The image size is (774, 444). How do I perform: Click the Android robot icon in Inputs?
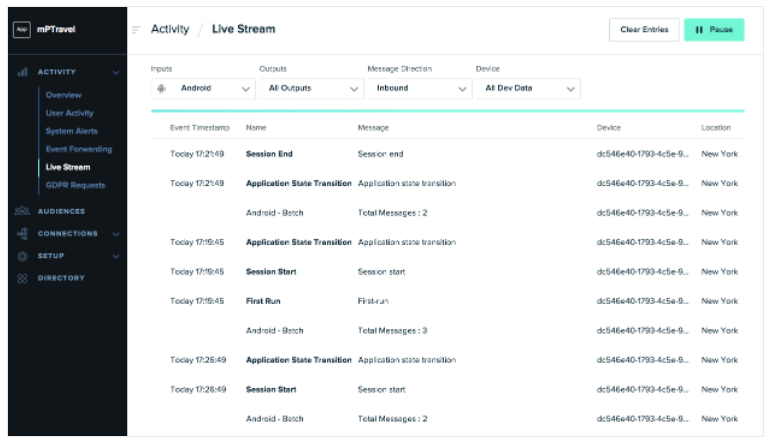(162, 88)
